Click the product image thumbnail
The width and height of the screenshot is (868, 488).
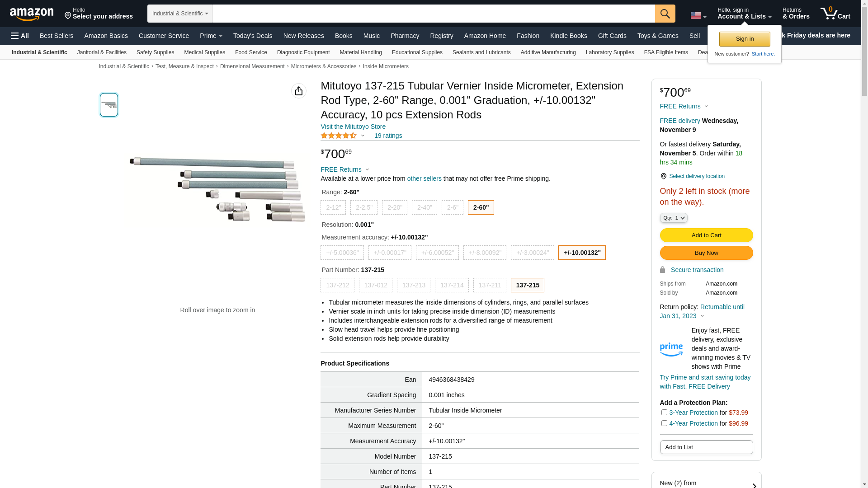point(109,105)
